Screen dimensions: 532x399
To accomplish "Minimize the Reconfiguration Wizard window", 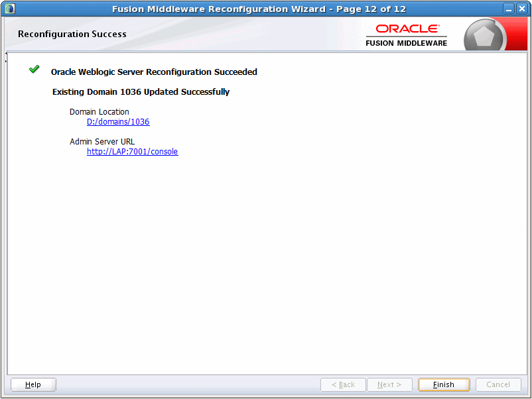I will click(509, 9).
